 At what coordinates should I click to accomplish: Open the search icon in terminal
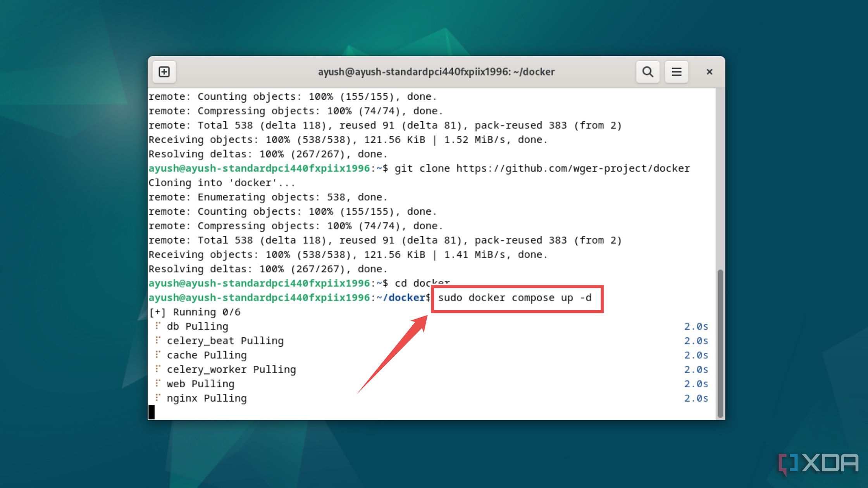tap(648, 72)
